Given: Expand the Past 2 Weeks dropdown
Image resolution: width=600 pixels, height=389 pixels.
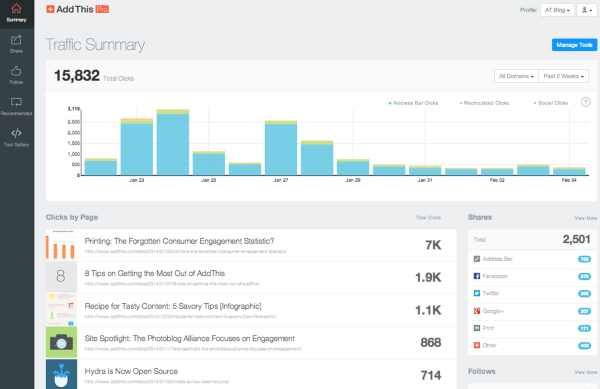Looking at the screenshot, I should (563, 76).
